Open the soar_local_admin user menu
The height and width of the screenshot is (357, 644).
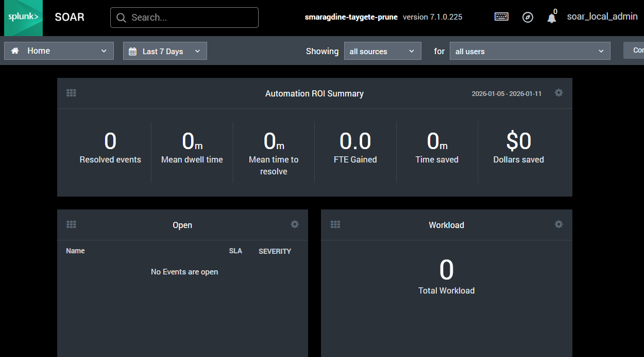602,17
